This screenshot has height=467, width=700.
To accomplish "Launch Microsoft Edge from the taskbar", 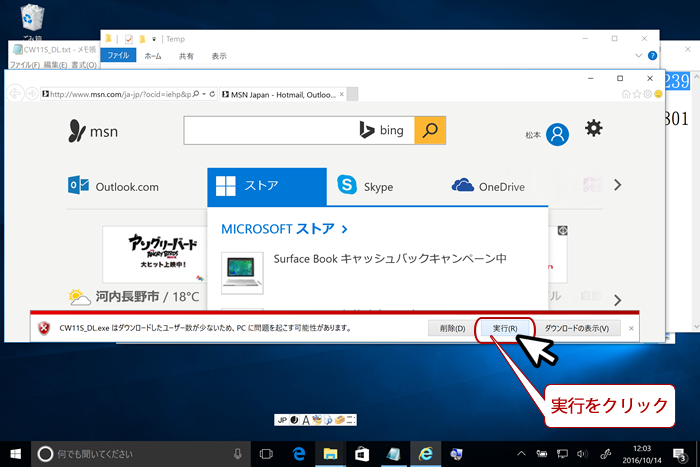I will (299, 454).
